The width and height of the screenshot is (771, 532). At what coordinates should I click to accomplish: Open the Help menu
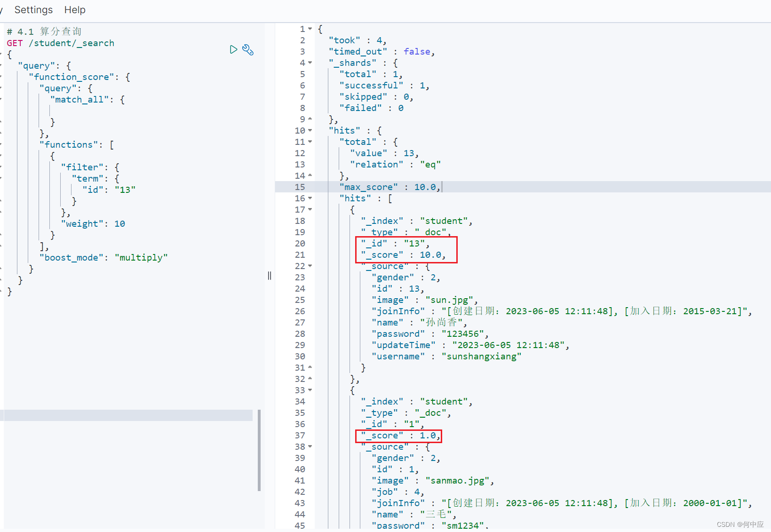point(75,10)
